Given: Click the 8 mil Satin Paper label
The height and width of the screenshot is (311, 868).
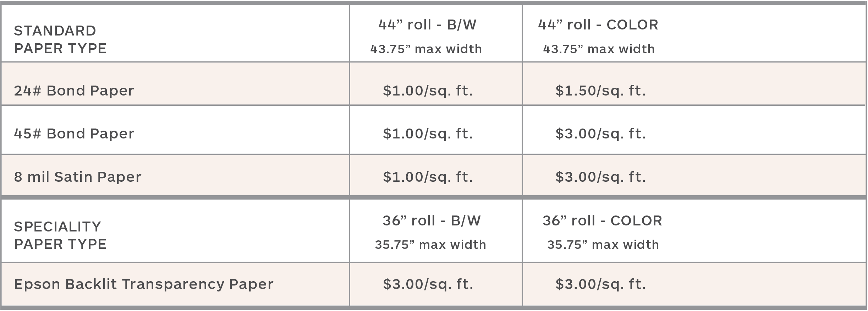Looking at the screenshot, I should 77,176.
